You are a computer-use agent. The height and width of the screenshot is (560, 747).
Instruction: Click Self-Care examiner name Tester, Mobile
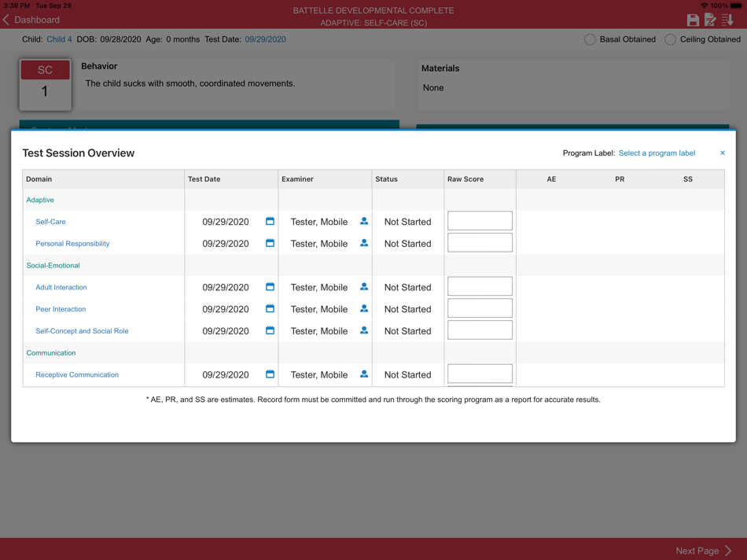click(319, 222)
